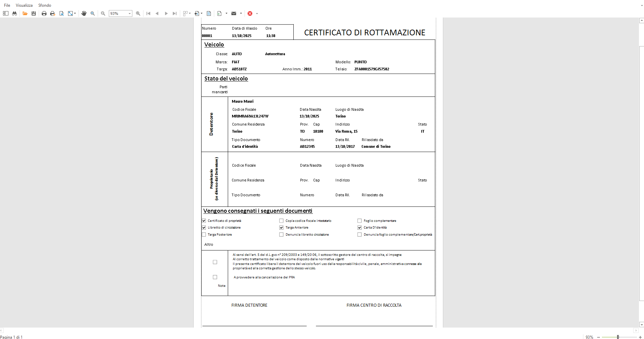Click the zoom slider handle in status bar
The image size is (644, 339).
618,337
